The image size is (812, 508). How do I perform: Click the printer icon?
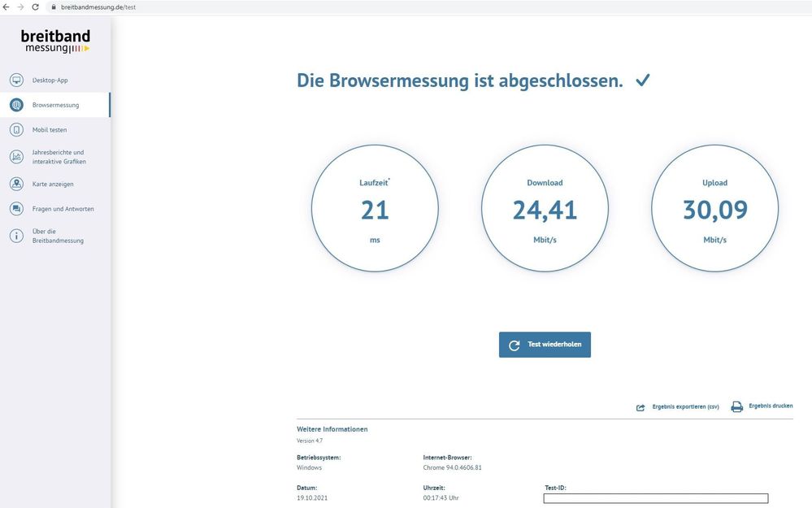pyautogui.click(x=737, y=406)
